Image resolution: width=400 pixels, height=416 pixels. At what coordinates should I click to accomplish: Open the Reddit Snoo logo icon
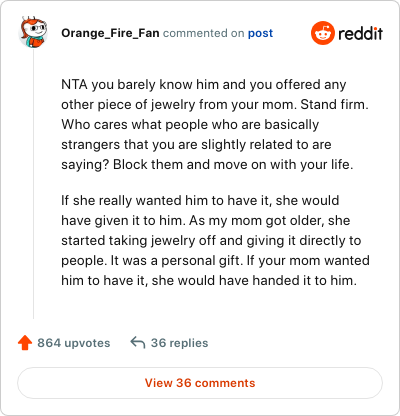[x=322, y=33]
